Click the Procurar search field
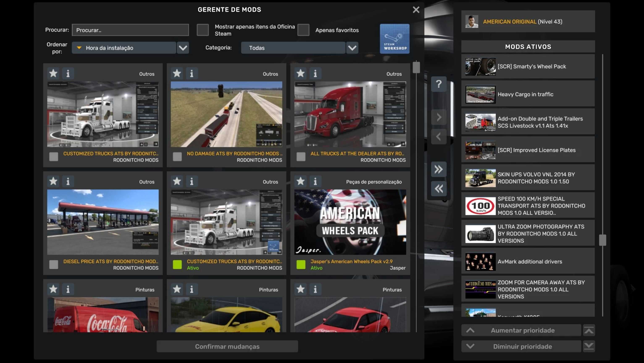The image size is (644, 363). tap(130, 30)
